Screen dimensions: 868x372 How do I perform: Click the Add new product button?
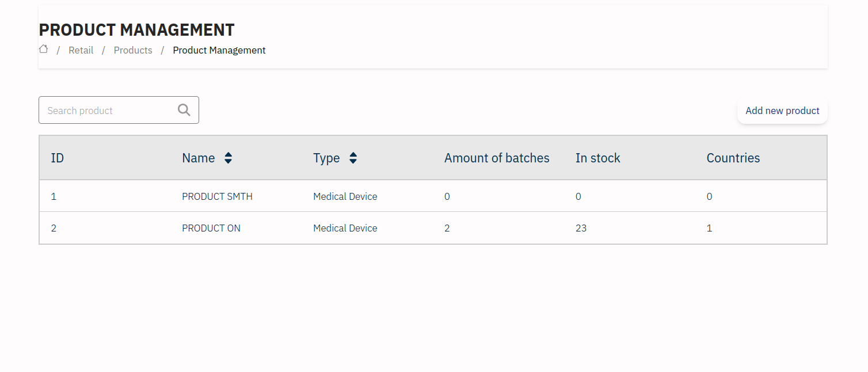coord(782,111)
